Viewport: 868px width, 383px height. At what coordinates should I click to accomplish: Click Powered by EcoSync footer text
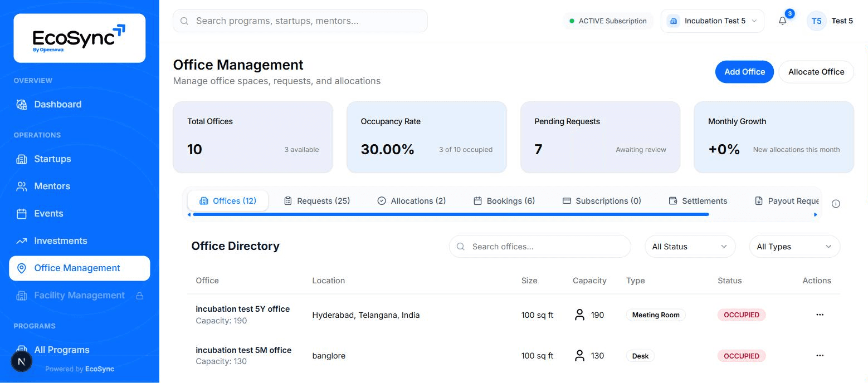80,369
